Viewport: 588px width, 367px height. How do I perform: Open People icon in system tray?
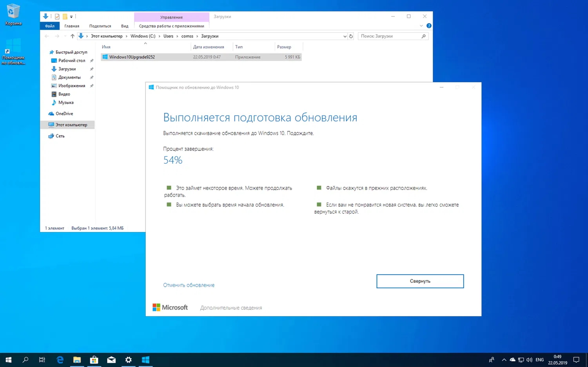pyautogui.click(x=492, y=360)
